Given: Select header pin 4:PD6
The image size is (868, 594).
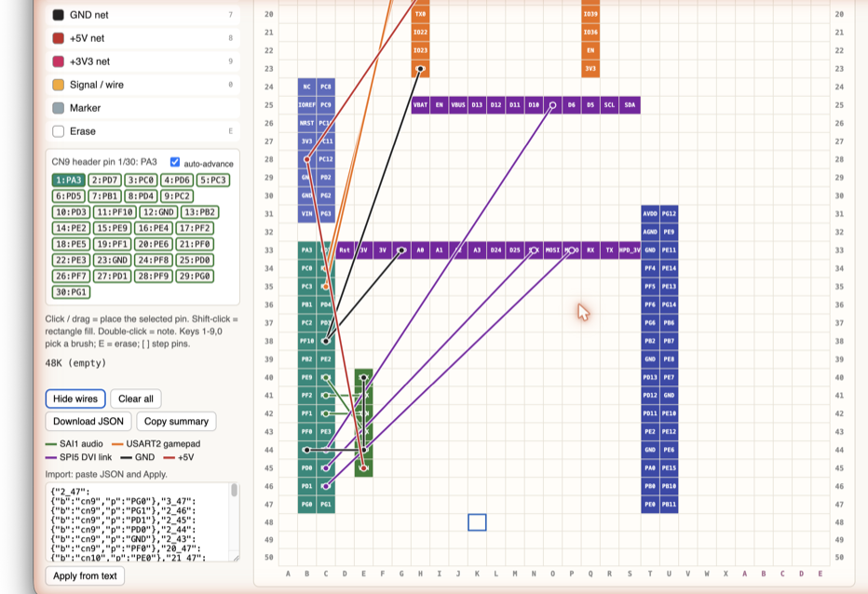Looking at the screenshot, I should 177,180.
